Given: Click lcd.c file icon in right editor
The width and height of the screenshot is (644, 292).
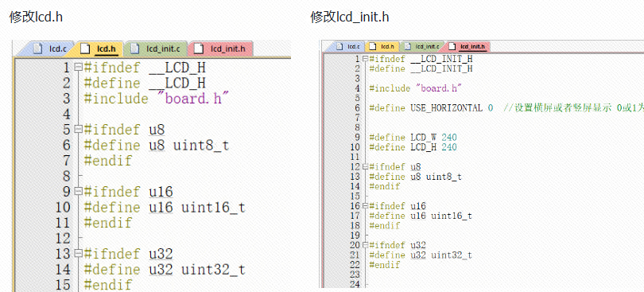Looking at the screenshot, I should click(339, 46).
